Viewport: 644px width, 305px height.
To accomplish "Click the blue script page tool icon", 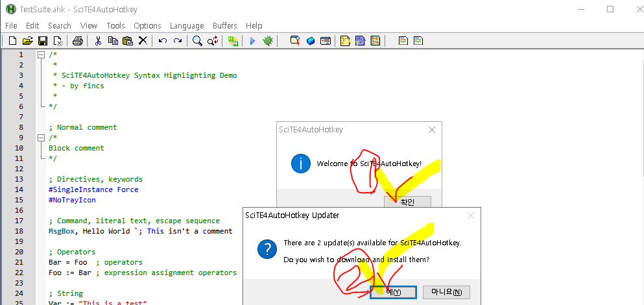I will click(x=360, y=41).
